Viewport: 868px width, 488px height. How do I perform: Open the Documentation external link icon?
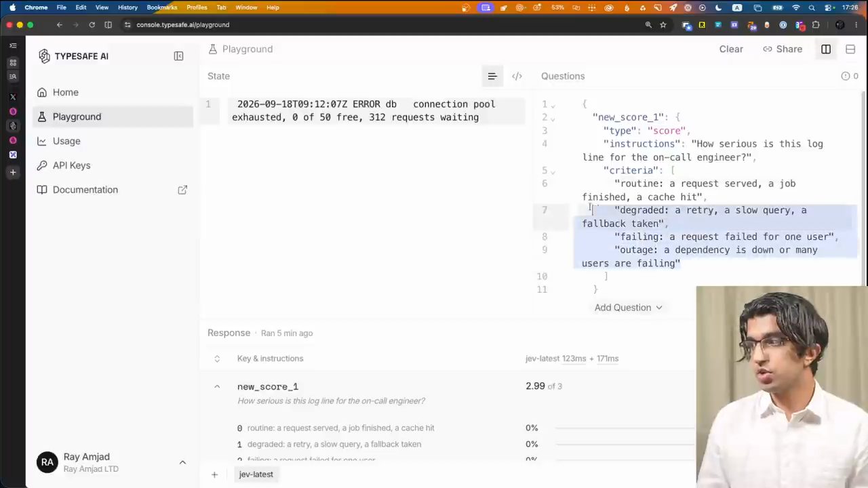(x=182, y=190)
